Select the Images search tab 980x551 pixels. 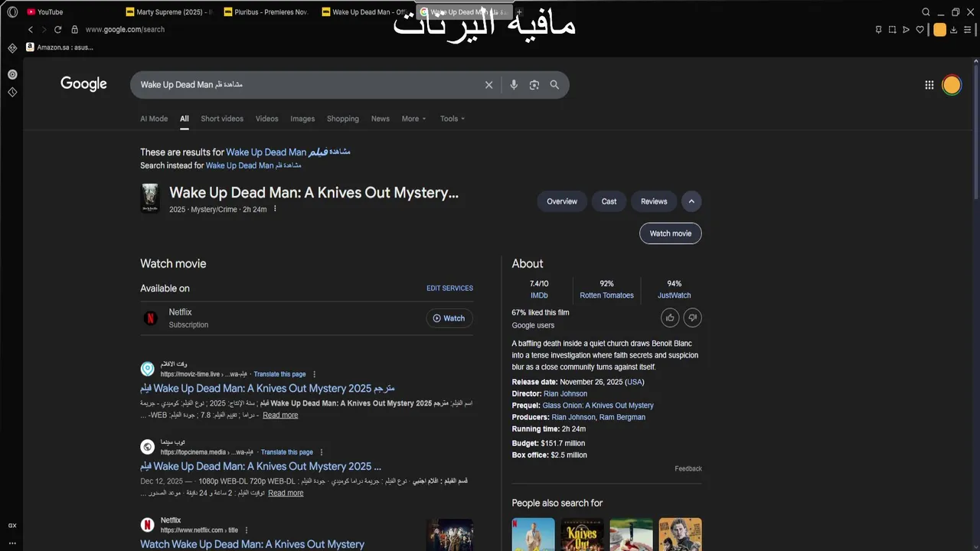click(302, 119)
